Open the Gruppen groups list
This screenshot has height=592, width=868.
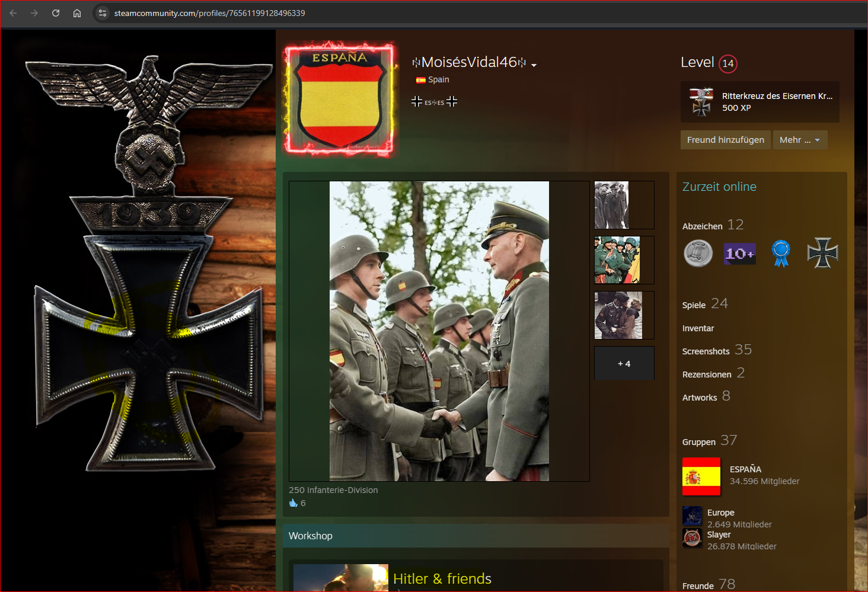(x=699, y=442)
